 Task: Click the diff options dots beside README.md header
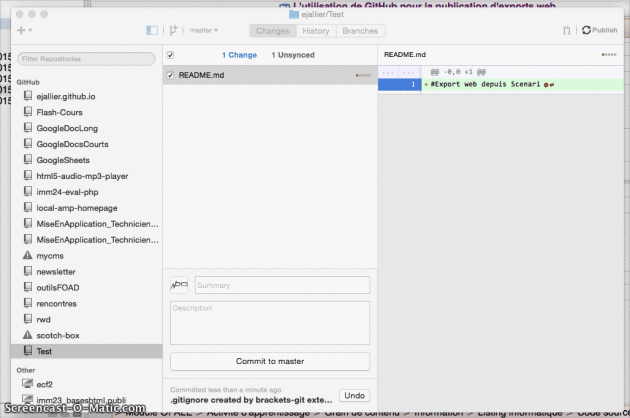click(x=609, y=55)
